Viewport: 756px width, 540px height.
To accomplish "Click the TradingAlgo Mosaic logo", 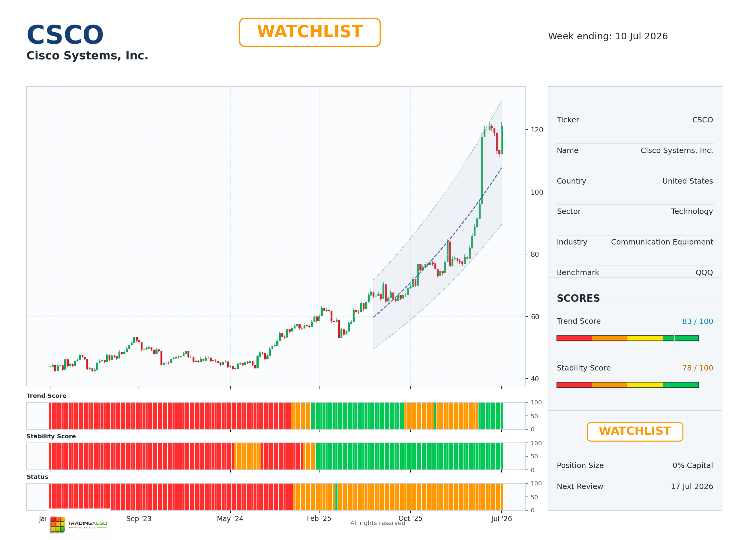I will pos(79,524).
